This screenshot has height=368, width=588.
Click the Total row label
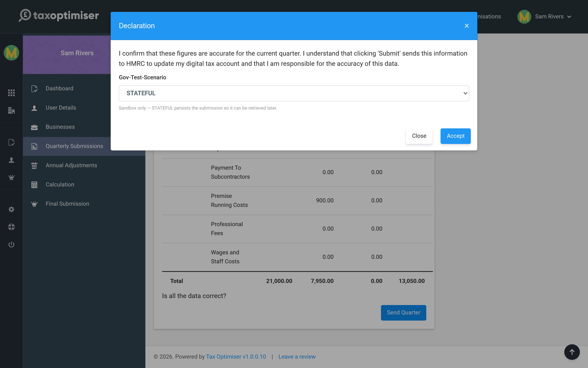(176, 281)
